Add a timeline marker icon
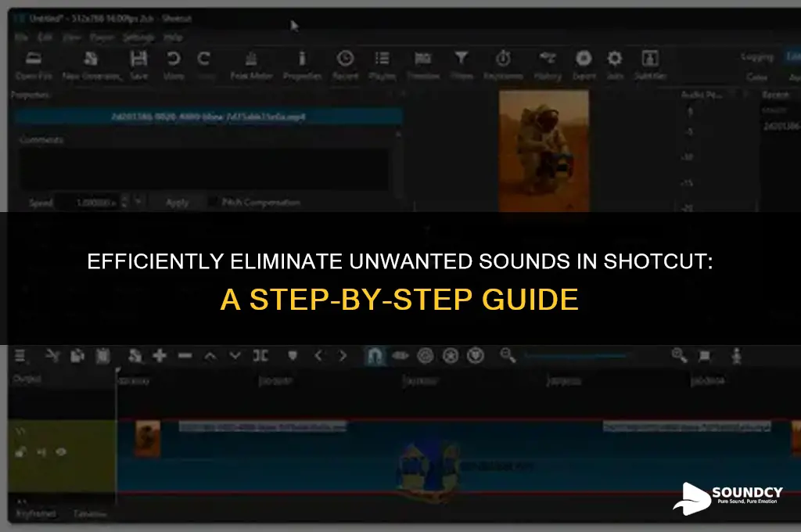 [x=293, y=355]
